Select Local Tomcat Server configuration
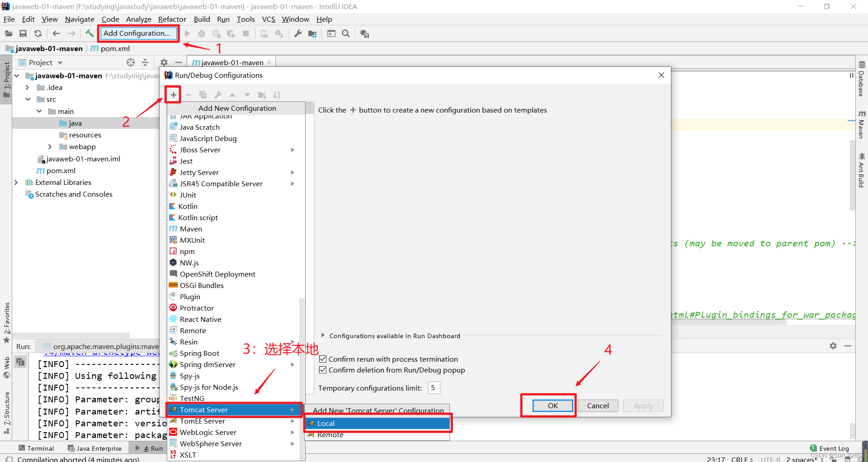 378,423
